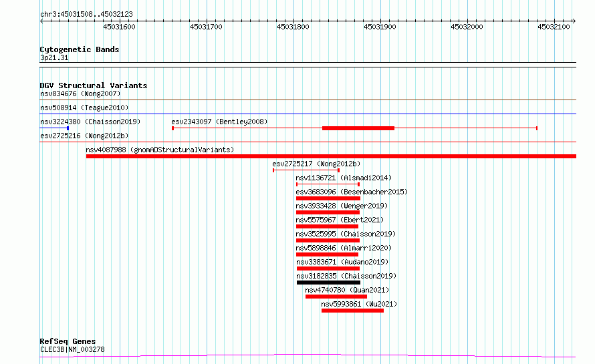The width and height of the screenshot is (595, 364).
Task: Select the 3p21.31 cytogenetic band label
Action: (x=54, y=58)
